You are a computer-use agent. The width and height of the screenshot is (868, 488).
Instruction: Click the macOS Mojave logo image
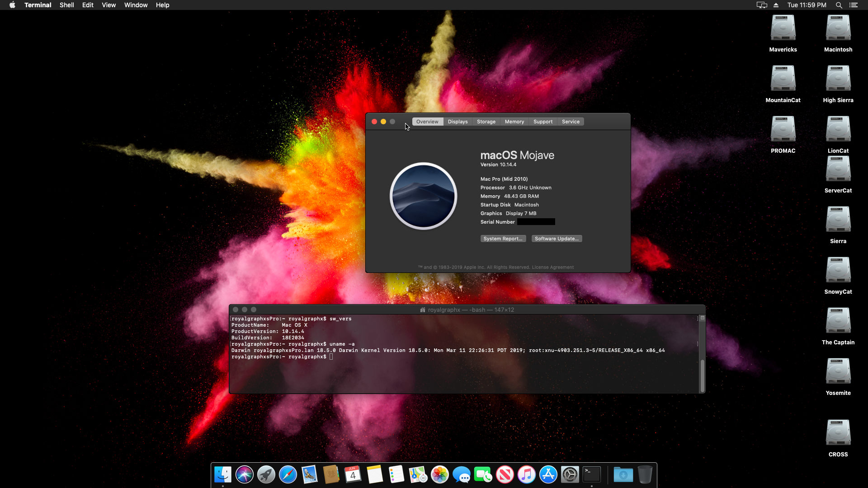click(424, 196)
